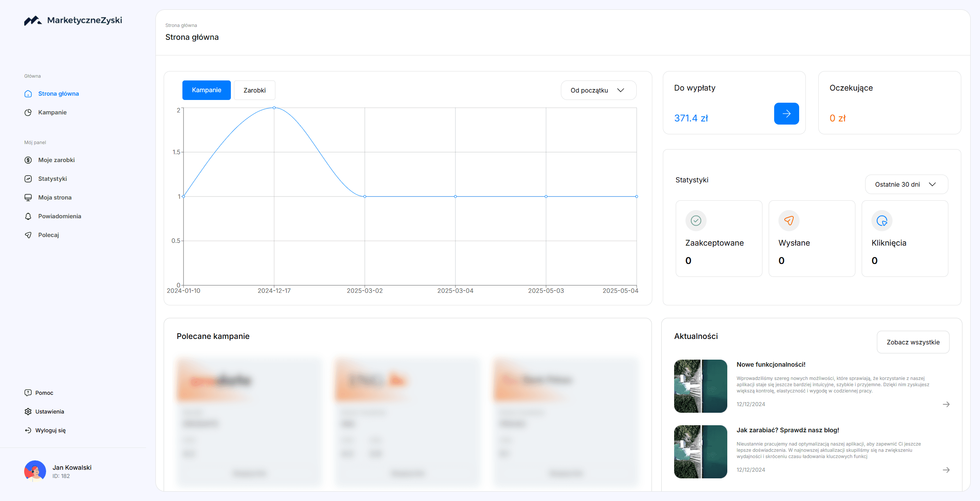The width and height of the screenshot is (980, 501).
Task: Click the Zobacz wszystkie button
Action: coord(913,342)
